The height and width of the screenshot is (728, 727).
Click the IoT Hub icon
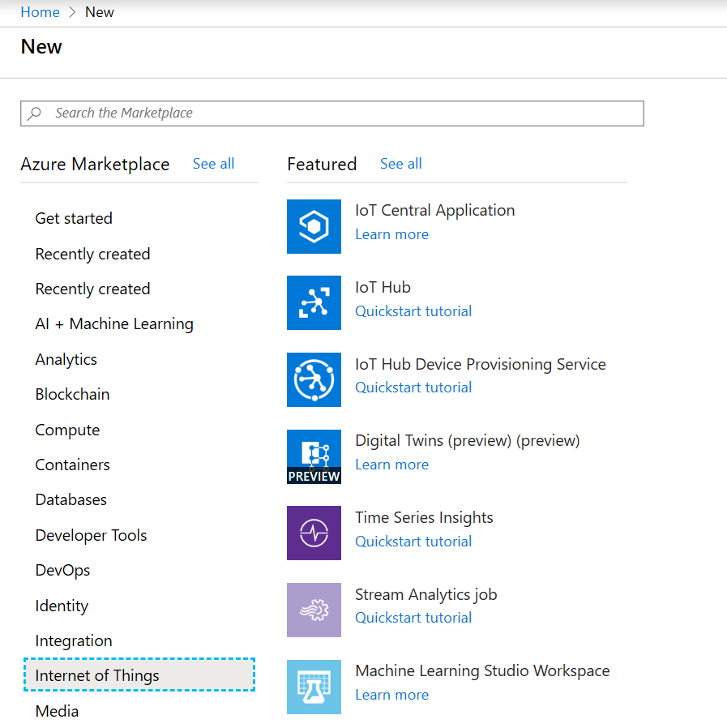coord(314,302)
